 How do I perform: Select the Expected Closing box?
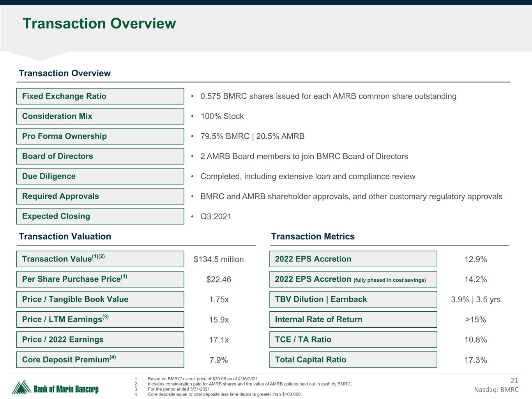[100, 216]
